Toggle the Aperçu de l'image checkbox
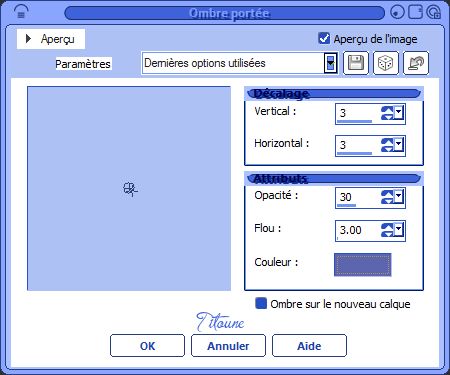 (324, 38)
